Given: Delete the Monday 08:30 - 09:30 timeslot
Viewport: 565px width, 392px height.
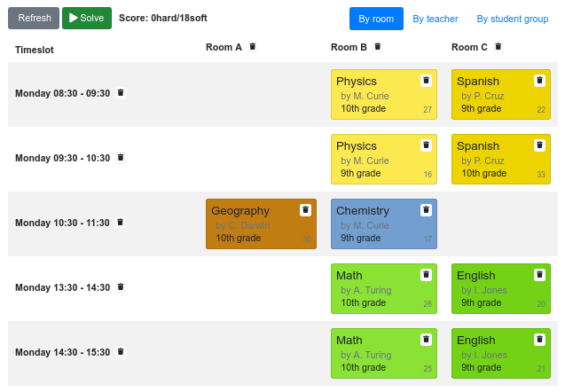Looking at the screenshot, I should point(122,93).
